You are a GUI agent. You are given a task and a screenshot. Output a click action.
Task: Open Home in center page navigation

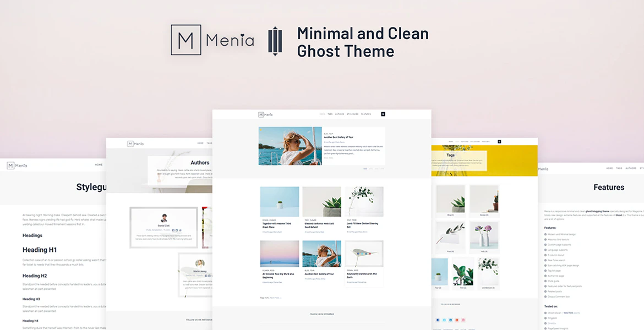(322, 114)
